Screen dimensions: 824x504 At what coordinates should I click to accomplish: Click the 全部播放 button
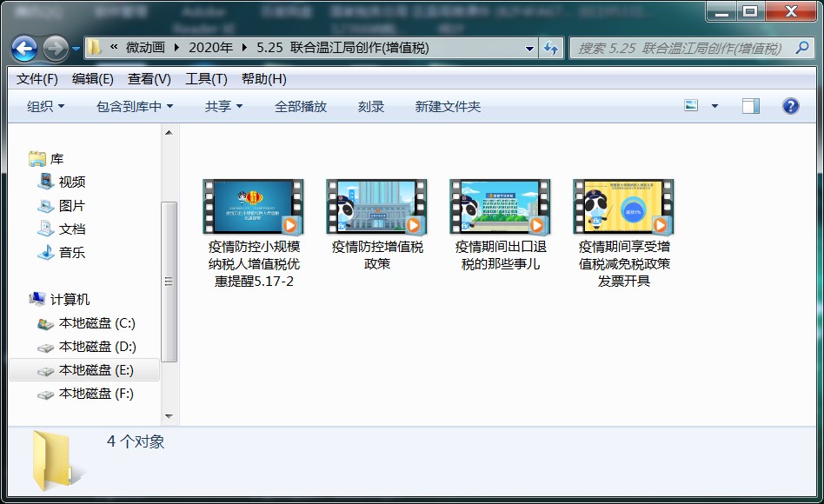coord(301,106)
